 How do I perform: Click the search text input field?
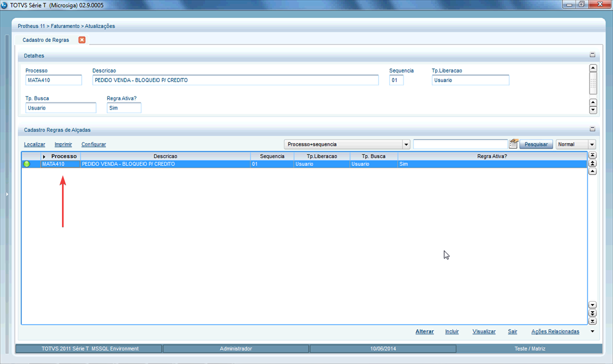pyautogui.click(x=460, y=144)
